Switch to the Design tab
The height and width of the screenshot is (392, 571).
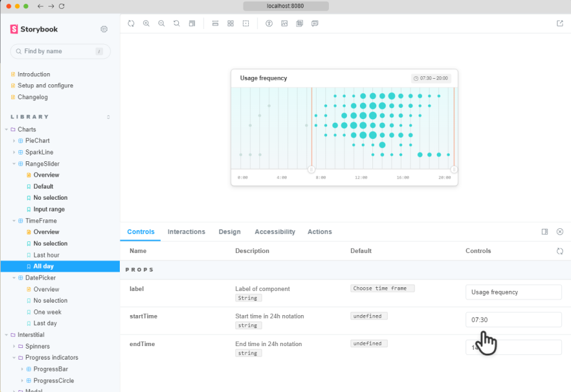(230, 232)
